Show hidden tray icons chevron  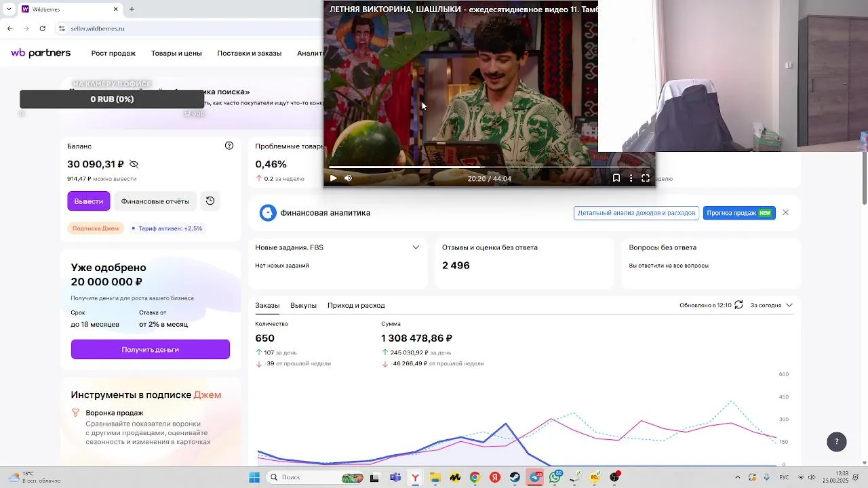738,477
